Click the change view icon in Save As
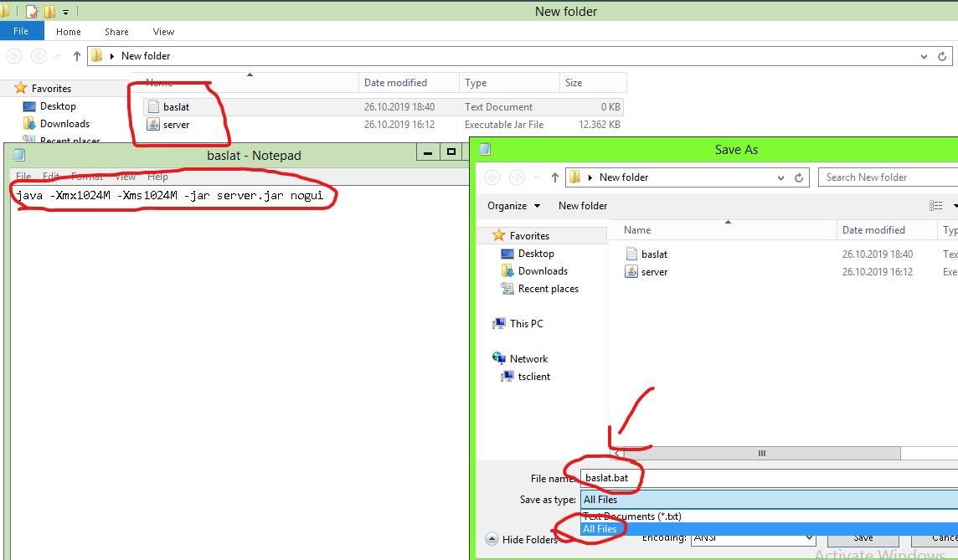This screenshot has height=560, width=958. tap(936, 206)
